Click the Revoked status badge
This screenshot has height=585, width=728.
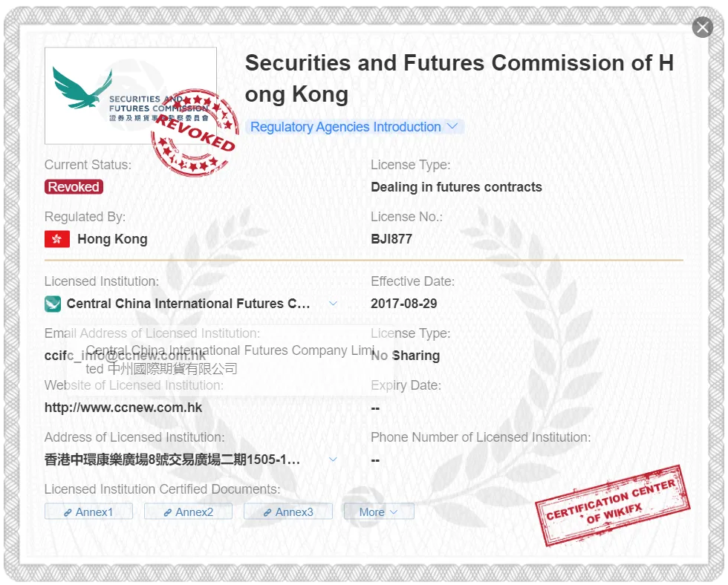(x=74, y=186)
